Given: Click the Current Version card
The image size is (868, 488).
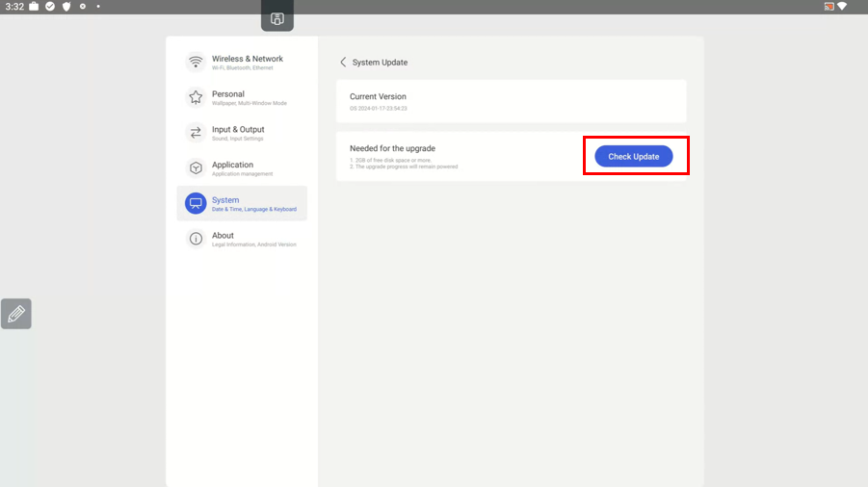Looking at the screenshot, I should [x=511, y=101].
